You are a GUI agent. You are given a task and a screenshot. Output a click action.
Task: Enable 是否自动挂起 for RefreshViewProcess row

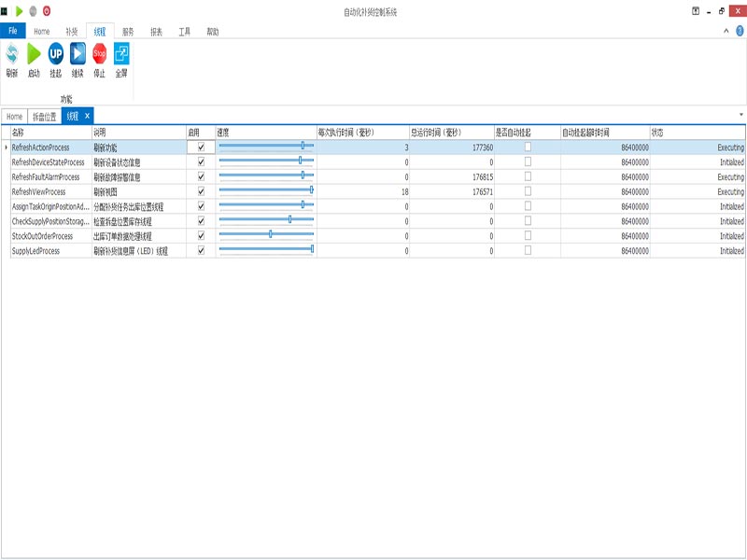528,191
